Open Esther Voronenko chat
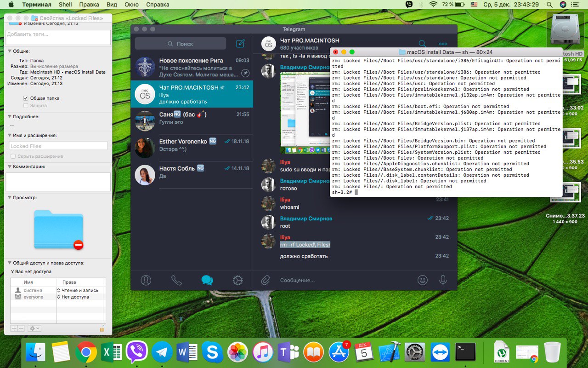 click(x=192, y=147)
